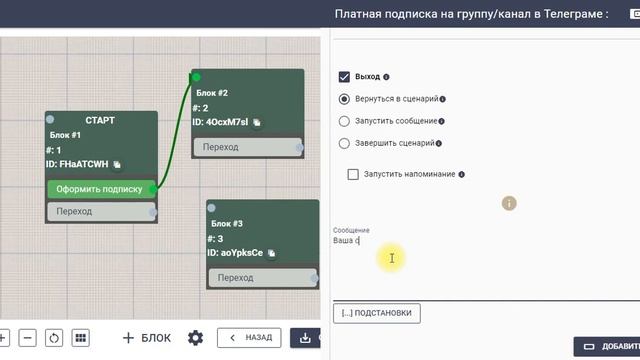Uncheck the Выход checkbox

344,77
